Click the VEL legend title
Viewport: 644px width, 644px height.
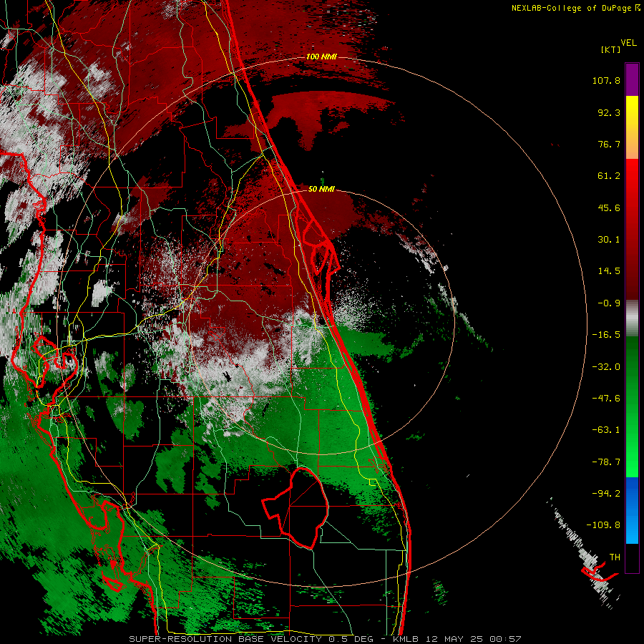(x=628, y=43)
